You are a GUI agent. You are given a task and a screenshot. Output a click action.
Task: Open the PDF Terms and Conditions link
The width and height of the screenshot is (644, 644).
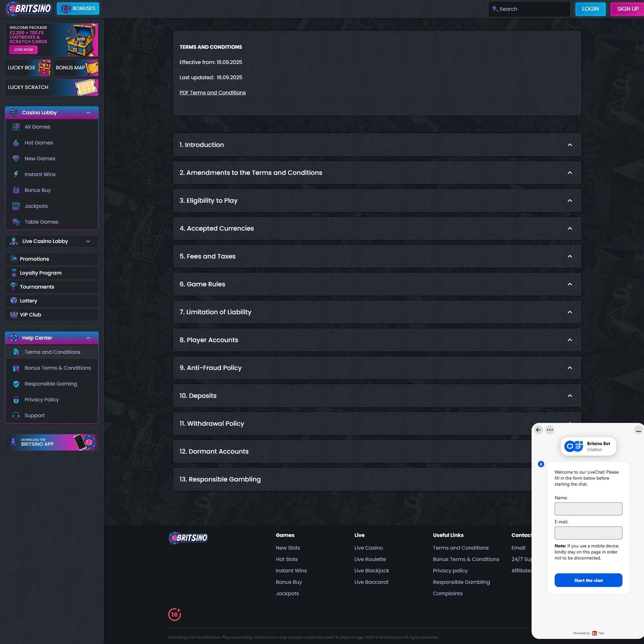point(213,93)
